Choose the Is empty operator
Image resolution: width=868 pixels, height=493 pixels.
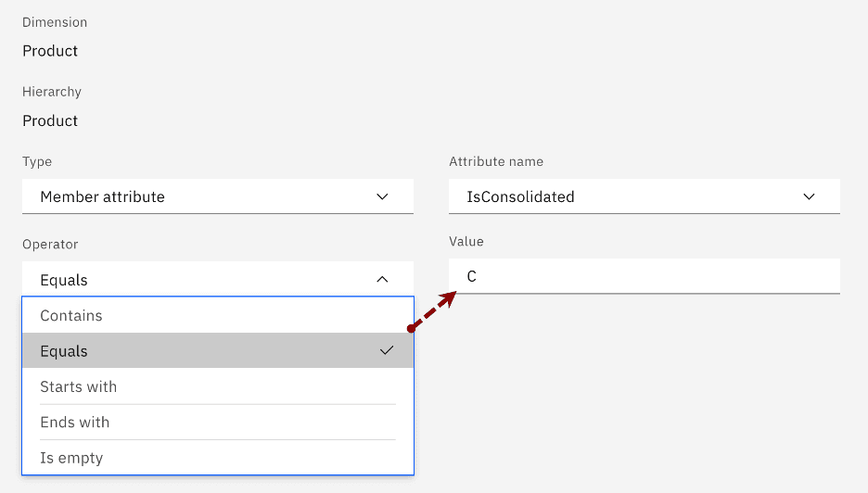click(x=71, y=458)
